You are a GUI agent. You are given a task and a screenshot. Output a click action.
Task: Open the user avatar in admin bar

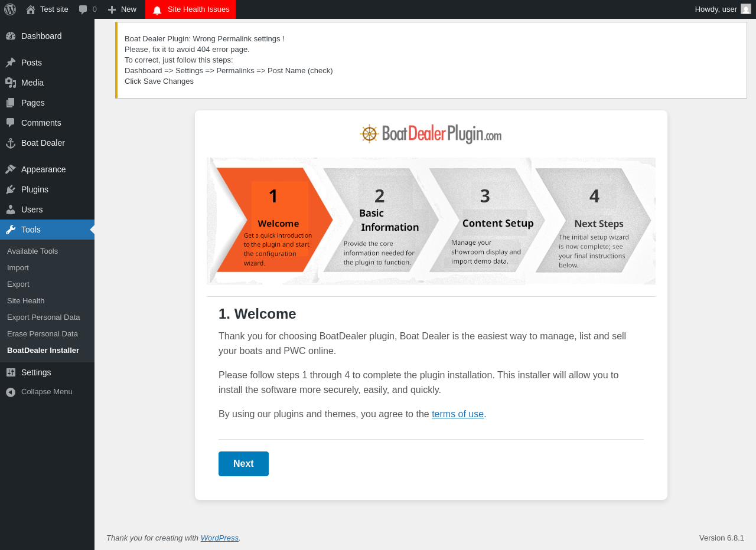point(746,9)
